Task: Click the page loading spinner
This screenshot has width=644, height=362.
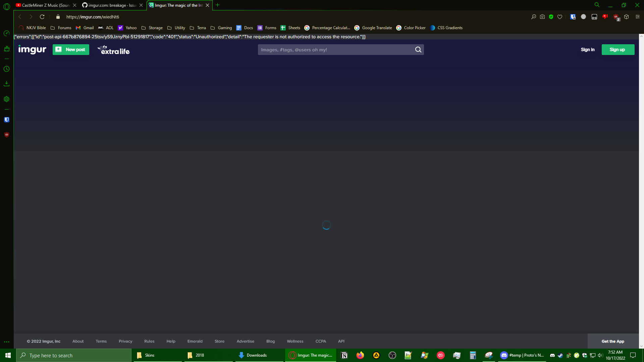Action: pos(326,225)
